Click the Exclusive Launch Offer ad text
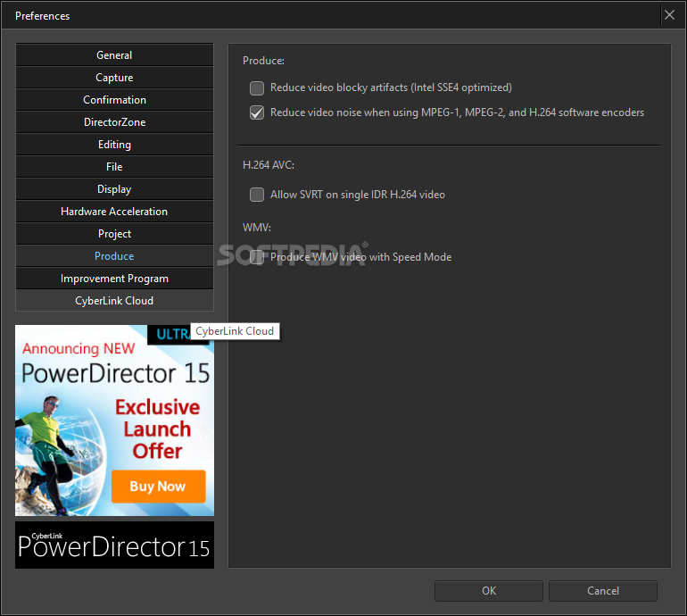 tap(158, 429)
